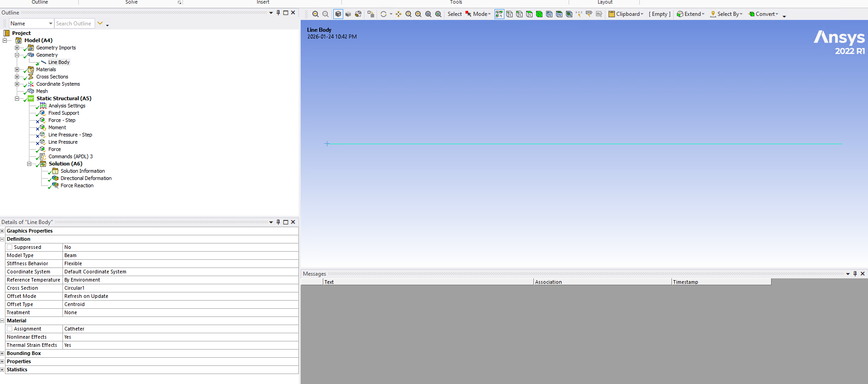Choose the Element selection filter

pos(569,14)
